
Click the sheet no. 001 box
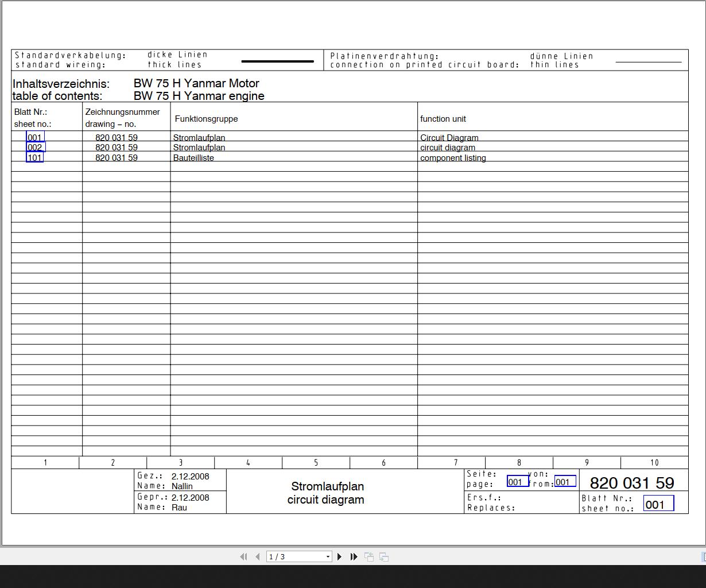pyautogui.click(x=658, y=504)
